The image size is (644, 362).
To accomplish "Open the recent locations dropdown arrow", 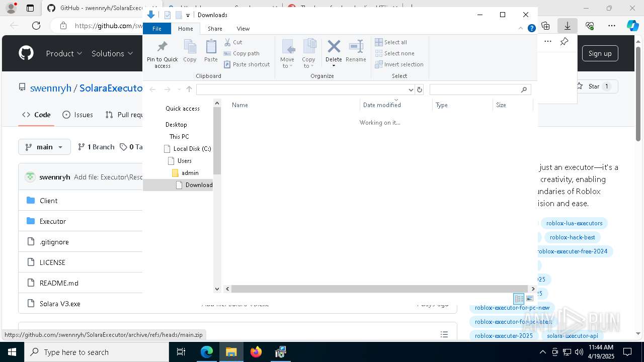I will pyautogui.click(x=179, y=89).
